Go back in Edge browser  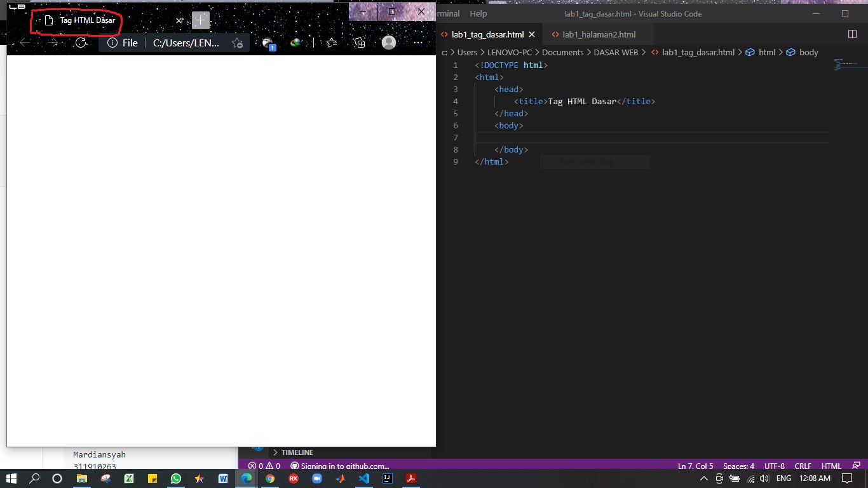pos(25,43)
